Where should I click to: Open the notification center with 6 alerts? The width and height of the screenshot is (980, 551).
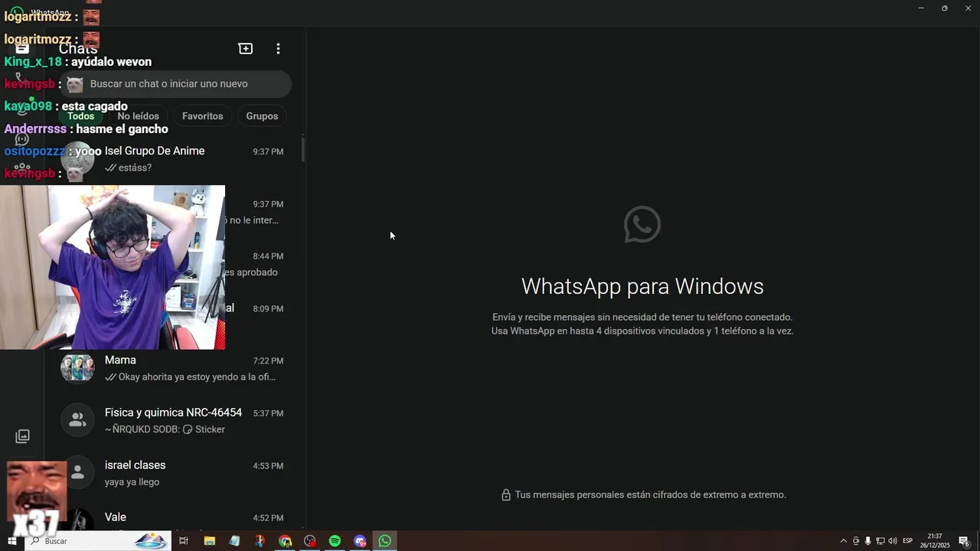pyautogui.click(x=965, y=541)
